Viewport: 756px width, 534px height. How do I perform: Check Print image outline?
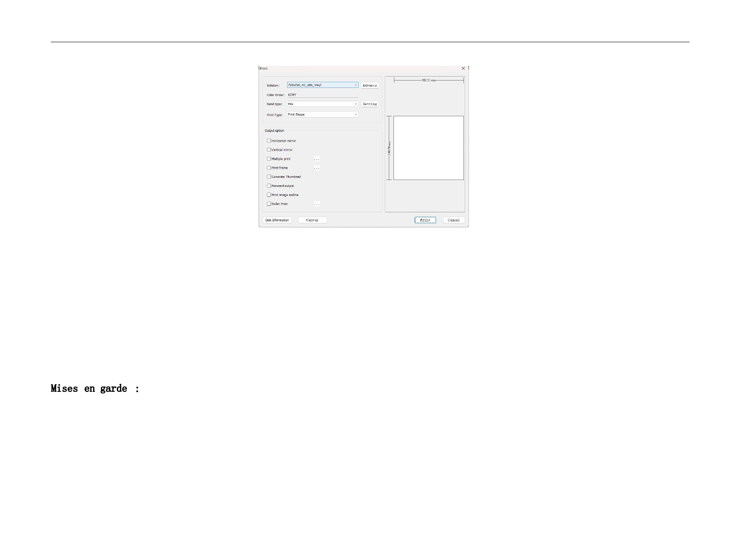click(x=269, y=195)
